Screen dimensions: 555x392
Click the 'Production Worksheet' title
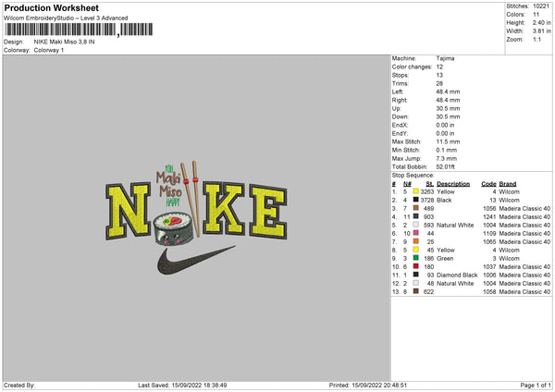(51, 7)
